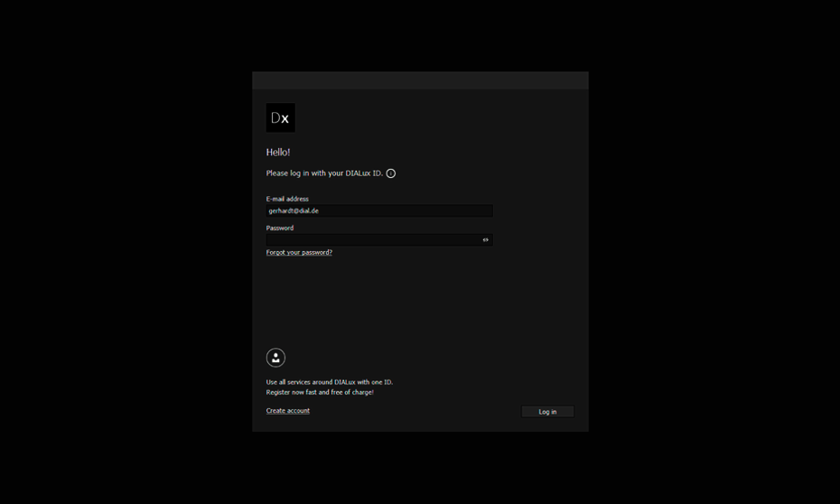The width and height of the screenshot is (840, 504).
Task: Click the circular user account icon
Action: click(275, 358)
